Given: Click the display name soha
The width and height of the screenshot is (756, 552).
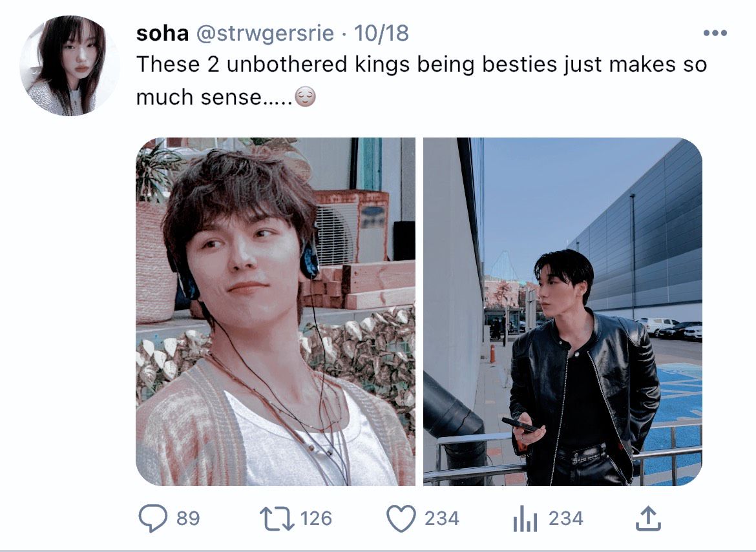Looking at the screenshot, I should pyautogui.click(x=162, y=33).
